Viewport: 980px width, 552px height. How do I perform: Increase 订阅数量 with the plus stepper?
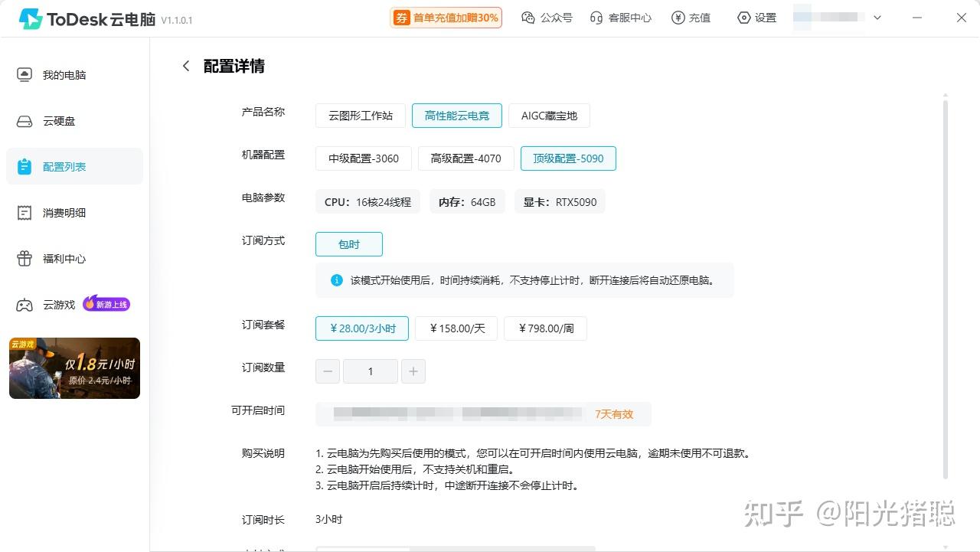(413, 371)
